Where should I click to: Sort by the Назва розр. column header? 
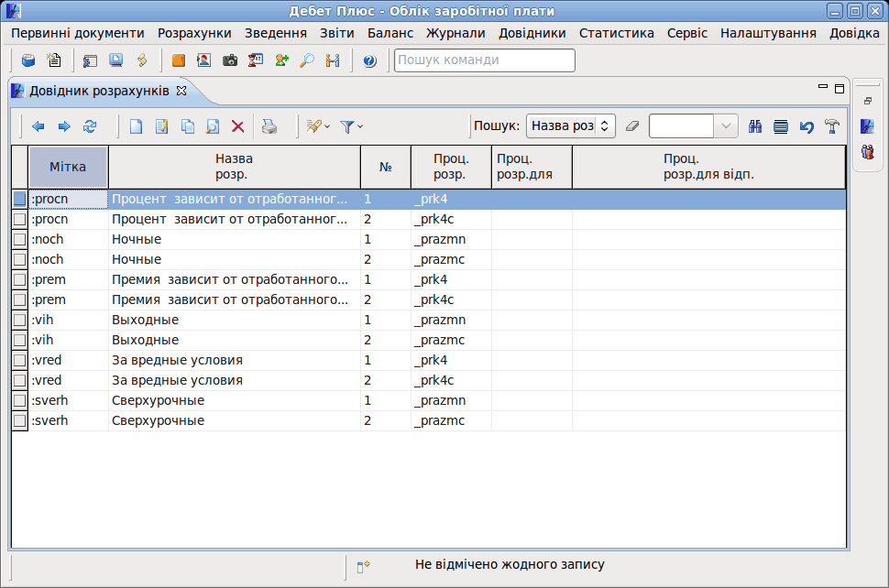tap(234, 167)
